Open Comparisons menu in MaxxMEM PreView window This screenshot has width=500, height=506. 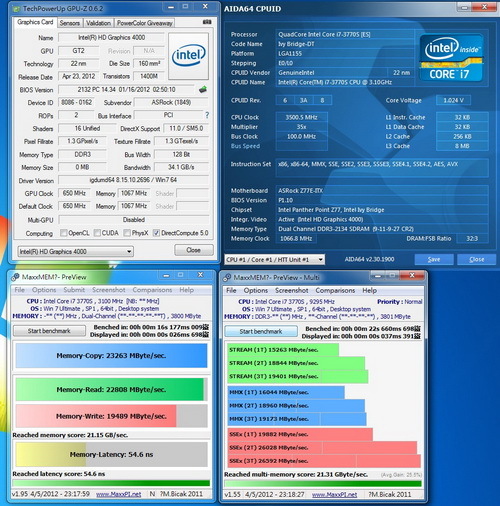tap(152, 290)
